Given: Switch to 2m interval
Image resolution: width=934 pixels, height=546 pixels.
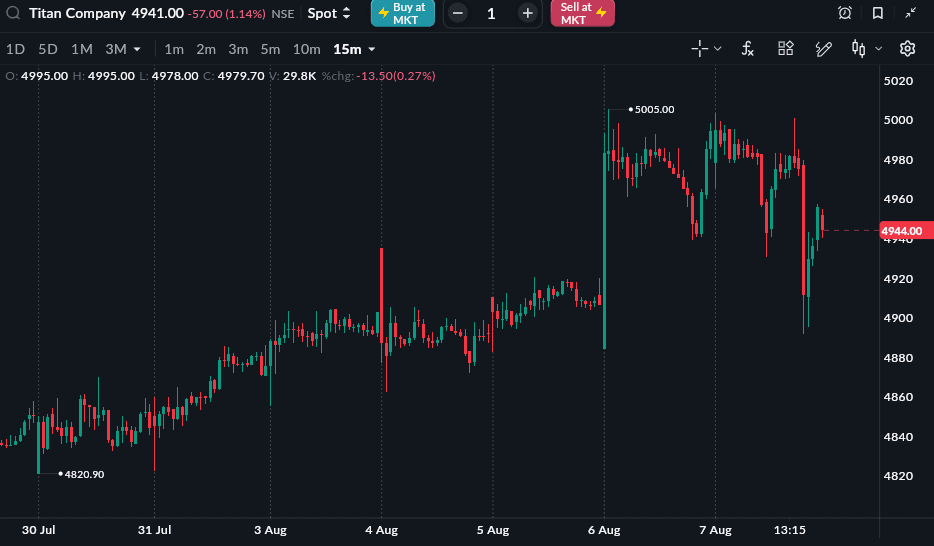Looking at the screenshot, I should (x=206, y=49).
